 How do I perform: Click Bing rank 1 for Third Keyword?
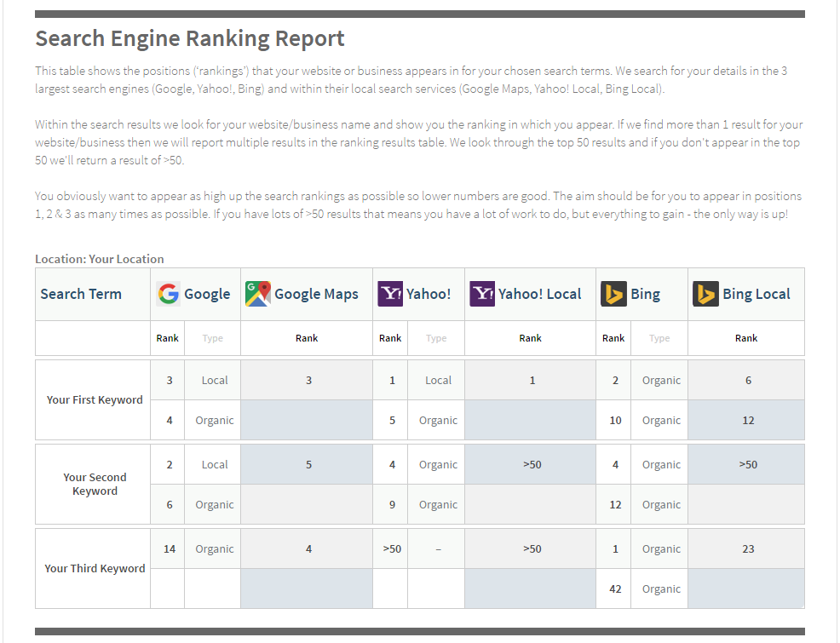(x=616, y=549)
